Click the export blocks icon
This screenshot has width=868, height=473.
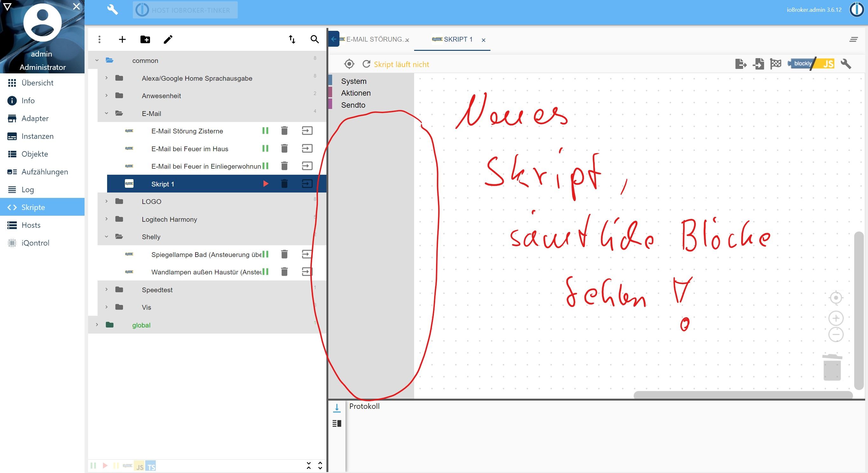(740, 64)
